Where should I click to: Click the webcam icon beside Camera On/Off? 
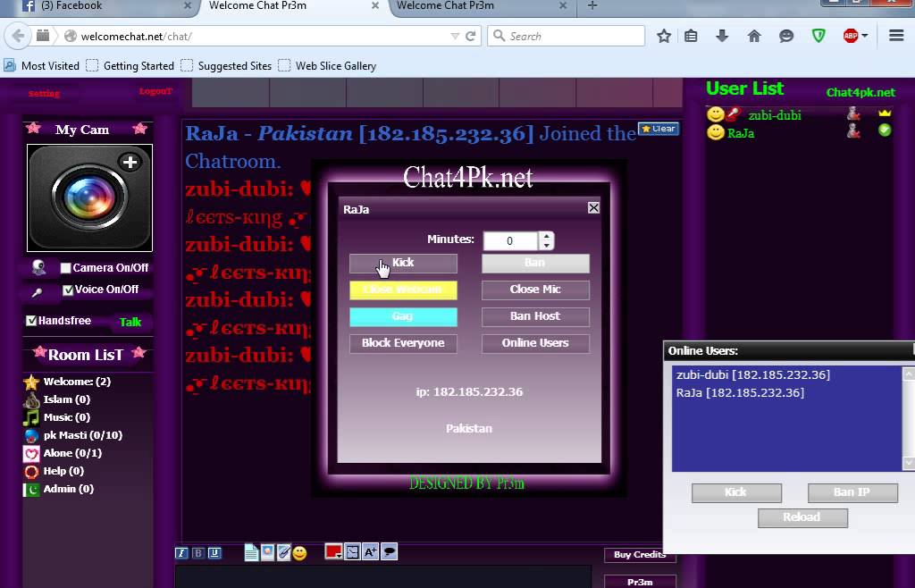[x=39, y=267]
